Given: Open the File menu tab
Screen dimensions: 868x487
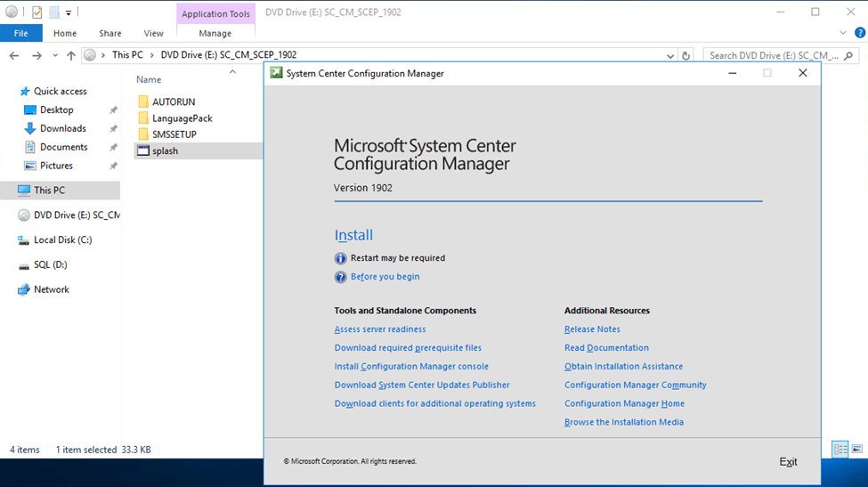Looking at the screenshot, I should (20, 34).
